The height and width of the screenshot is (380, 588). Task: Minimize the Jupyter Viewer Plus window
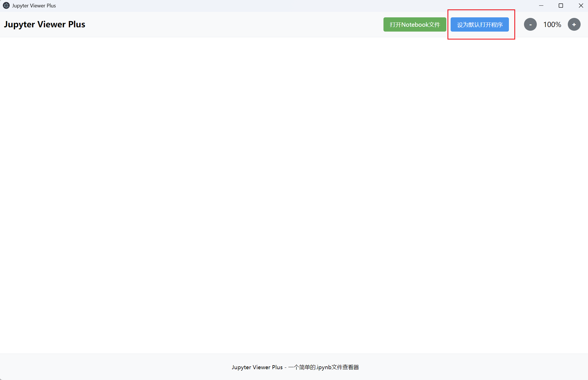click(x=541, y=5)
